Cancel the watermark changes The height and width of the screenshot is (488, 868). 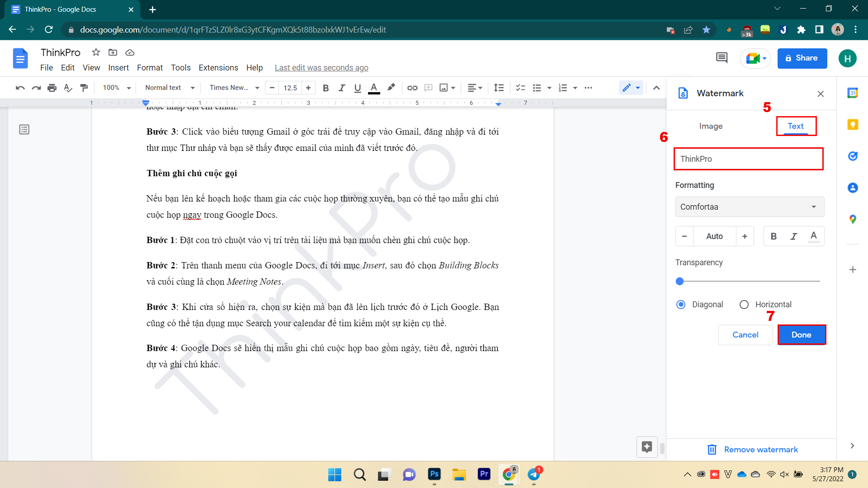pos(745,335)
